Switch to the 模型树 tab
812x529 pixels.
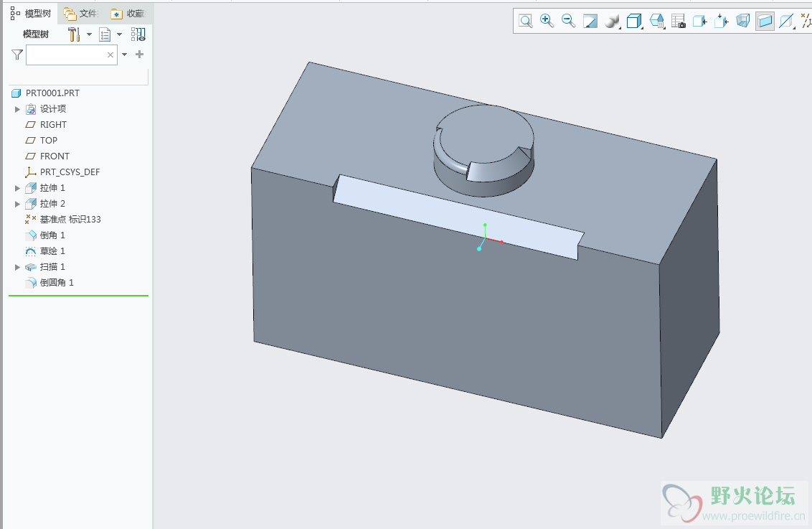tap(31, 14)
